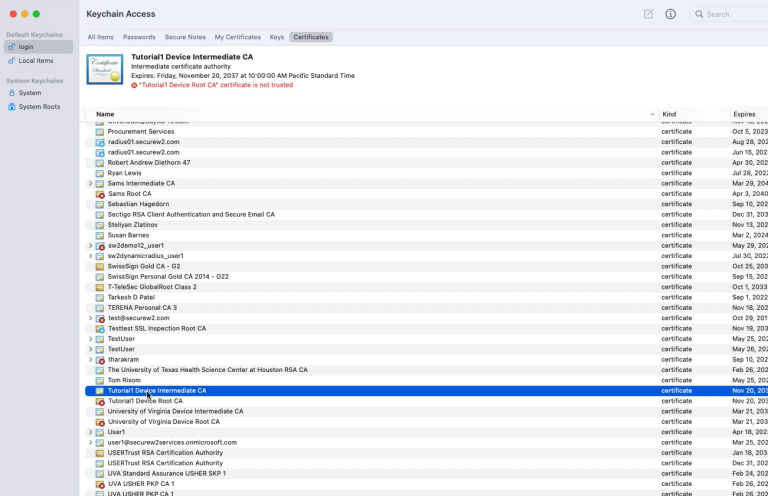Click the info (i) toolbar icon
The image size is (768, 496).
tap(671, 14)
